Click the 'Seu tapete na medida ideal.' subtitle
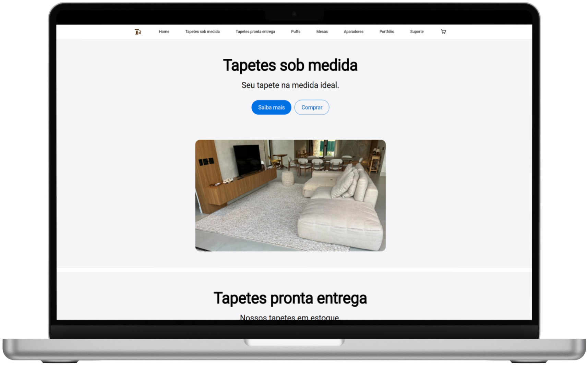The height and width of the screenshot is (368, 588). tap(290, 85)
